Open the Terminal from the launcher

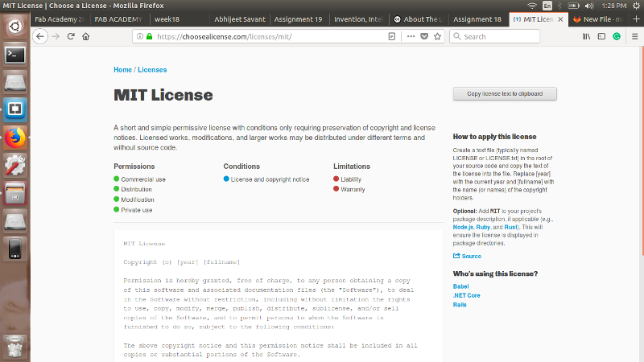click(x=14, y=55)
